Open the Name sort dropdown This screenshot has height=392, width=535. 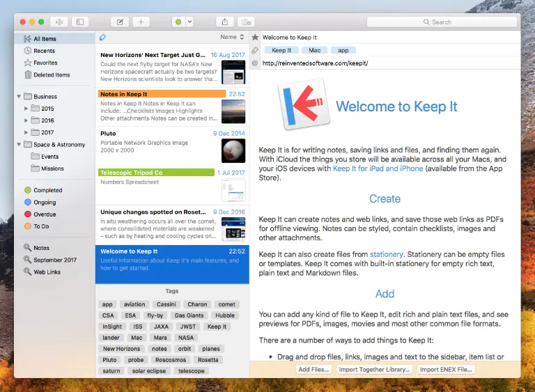[232, 37]
